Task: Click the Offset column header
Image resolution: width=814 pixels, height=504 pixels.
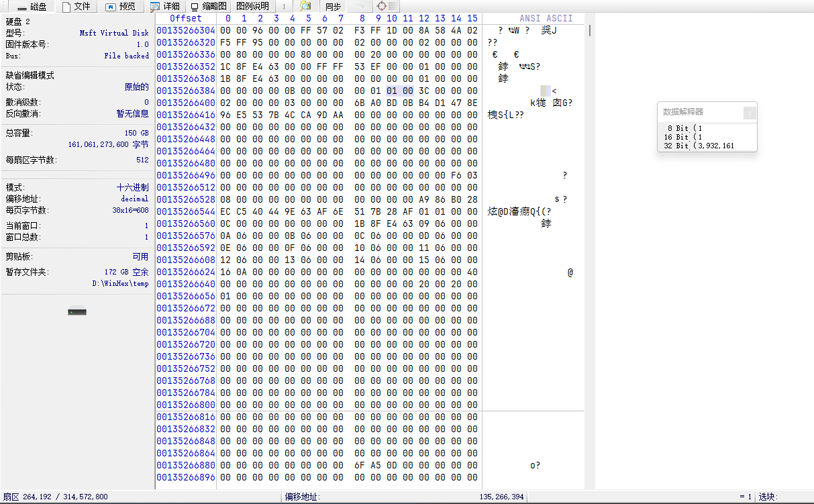Action: (x=186, y=18)
